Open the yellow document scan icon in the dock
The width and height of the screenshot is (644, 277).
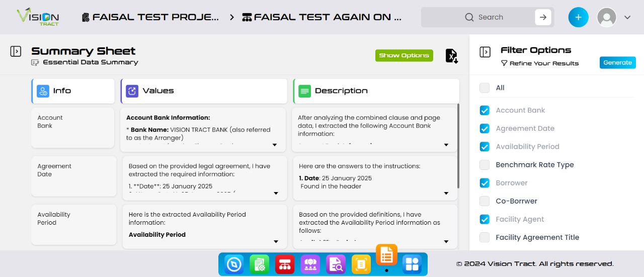tap(361, 264)
